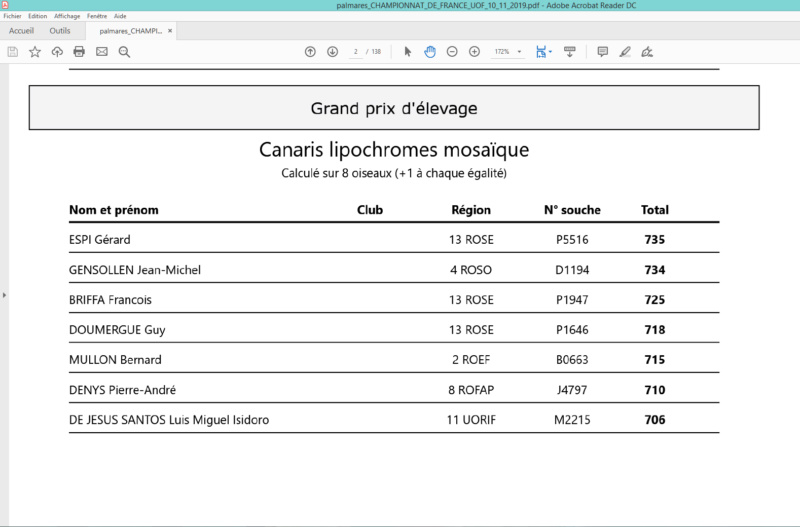Select the arrow selection tool

pos(408,52)
